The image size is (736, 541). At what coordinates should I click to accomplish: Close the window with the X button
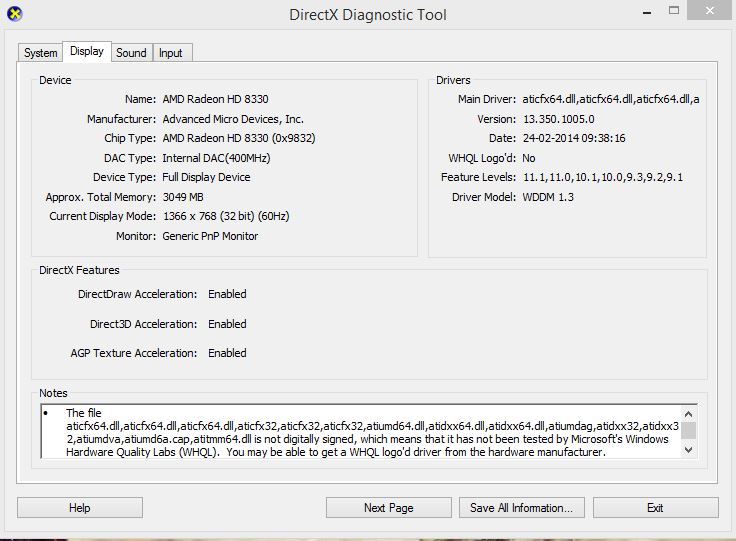point(710,10)
